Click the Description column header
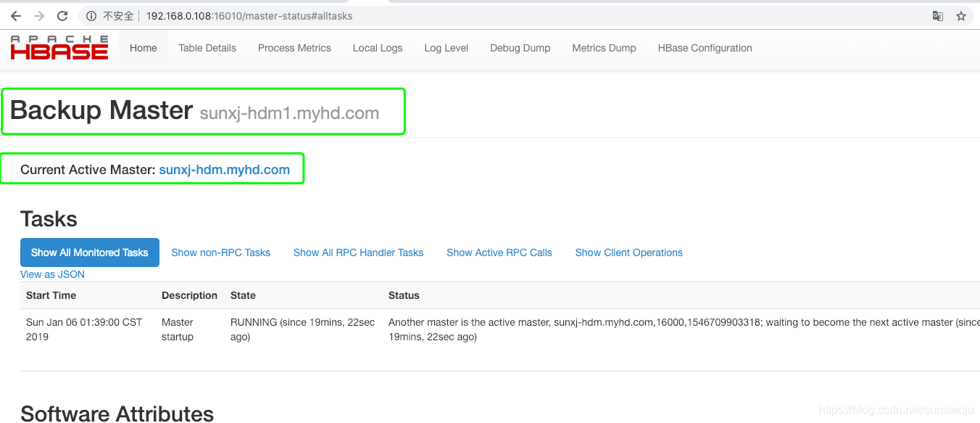Image resolution: width=980 pixels, height=423 pixels. pos(190,295)
